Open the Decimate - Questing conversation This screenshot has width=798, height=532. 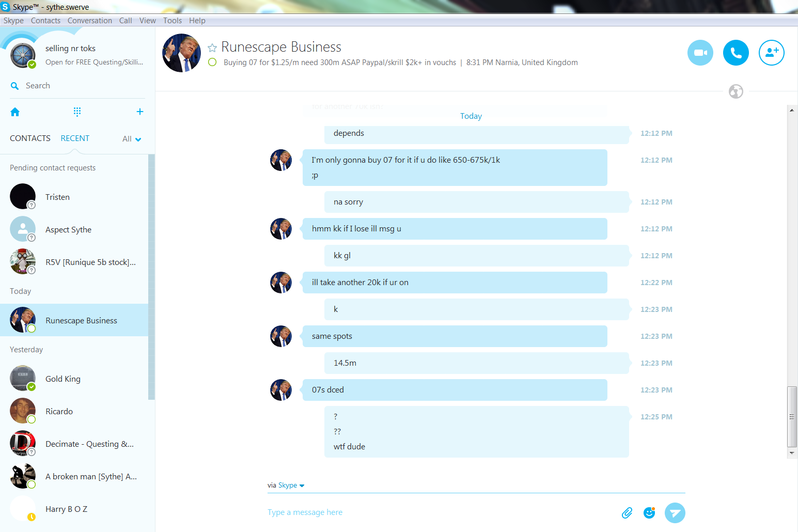coord(74,444)
